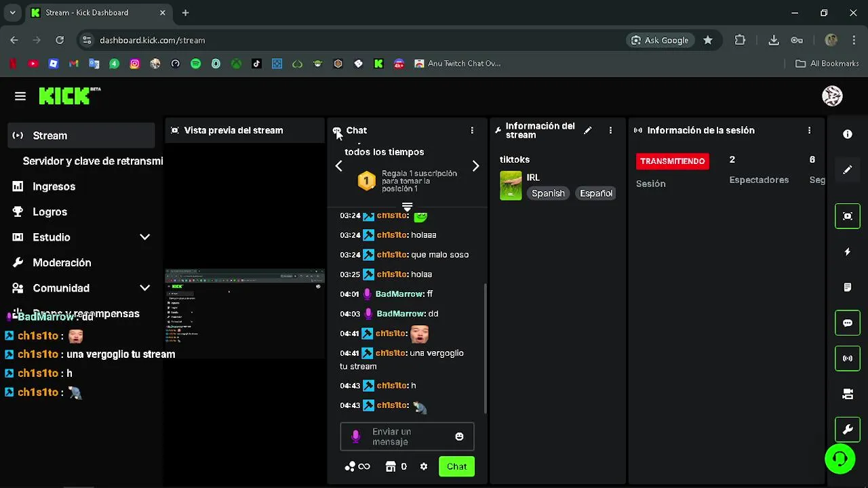
Task: Click the pencil edit icon in the right sidebar
Action: [x=848, y=170]
